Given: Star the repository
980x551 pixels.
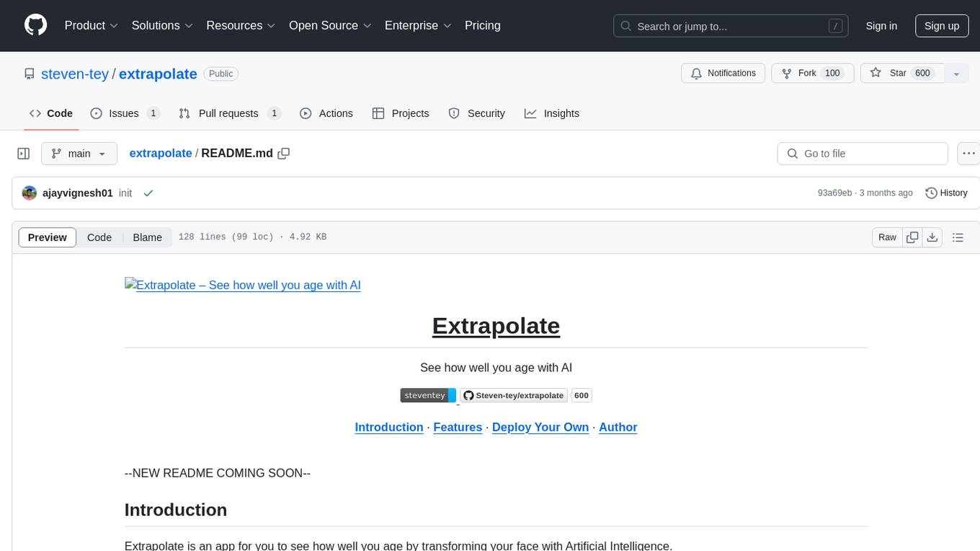Looking at the screenshot, I should point(902,74).
